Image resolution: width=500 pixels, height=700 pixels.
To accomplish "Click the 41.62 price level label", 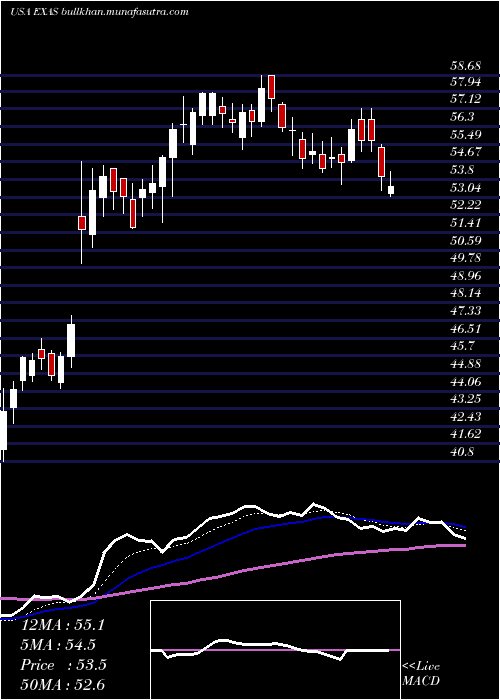I will pos(465,434).
